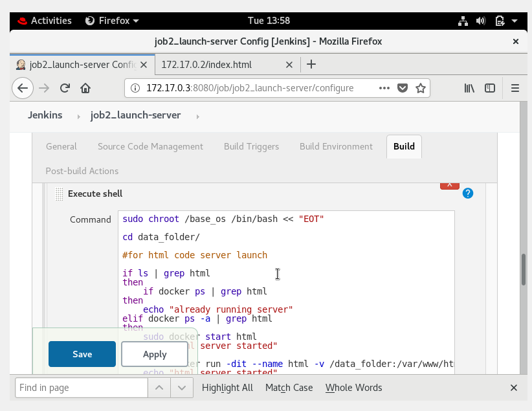Find previous match arrow
Image resolution: width=532 pixels, height=411 pixels.
click(159, 388)
